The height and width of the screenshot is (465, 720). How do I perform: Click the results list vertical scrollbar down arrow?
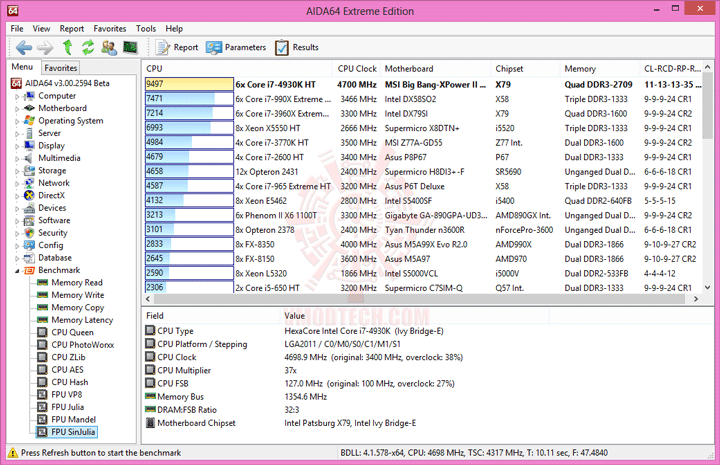point(708,287)
